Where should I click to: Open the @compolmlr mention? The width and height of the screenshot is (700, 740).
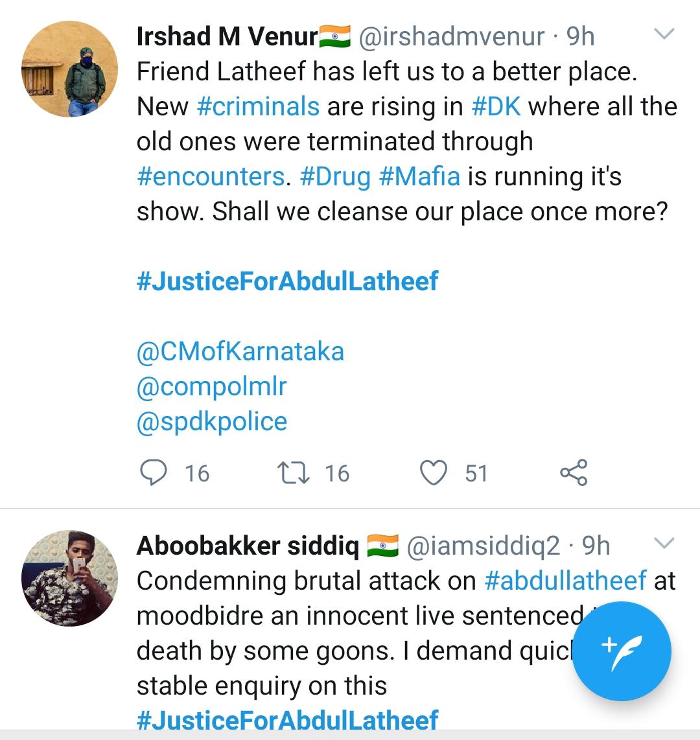pos(211,386)
